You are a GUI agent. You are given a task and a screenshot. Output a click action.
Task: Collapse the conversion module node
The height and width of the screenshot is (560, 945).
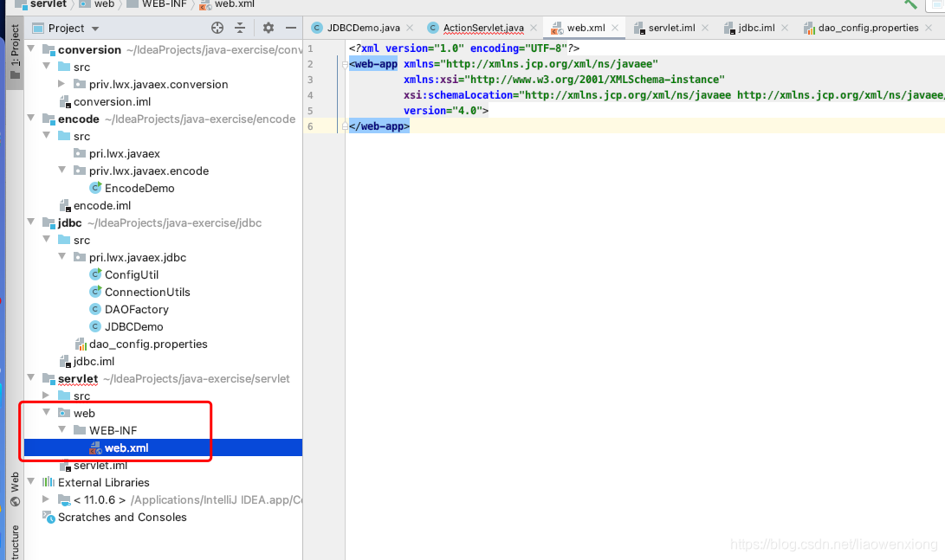tap(30, 48)
